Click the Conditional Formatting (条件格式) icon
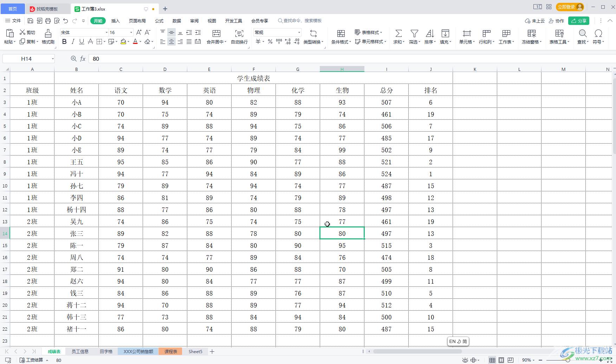 pyautogui.click(x=341, y=33)
